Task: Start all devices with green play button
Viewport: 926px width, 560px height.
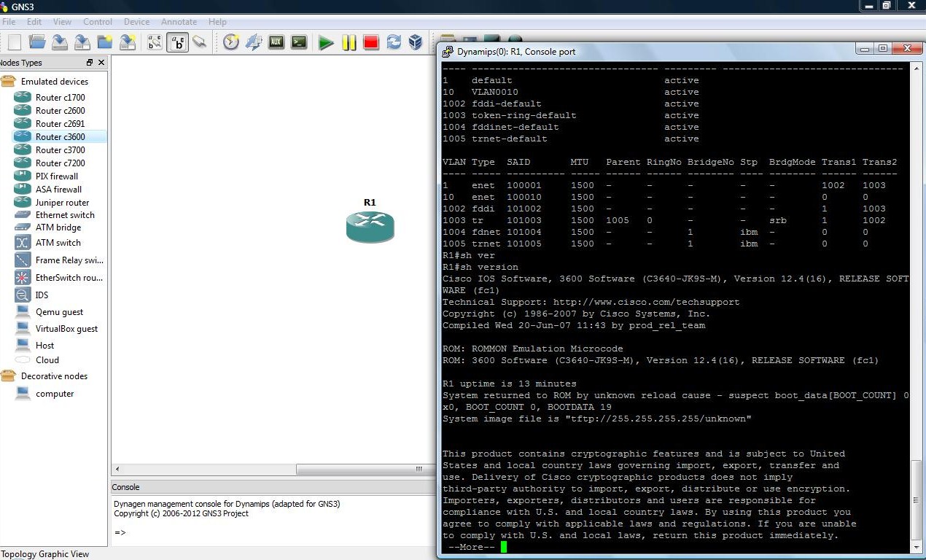Action: coord(326,43)
